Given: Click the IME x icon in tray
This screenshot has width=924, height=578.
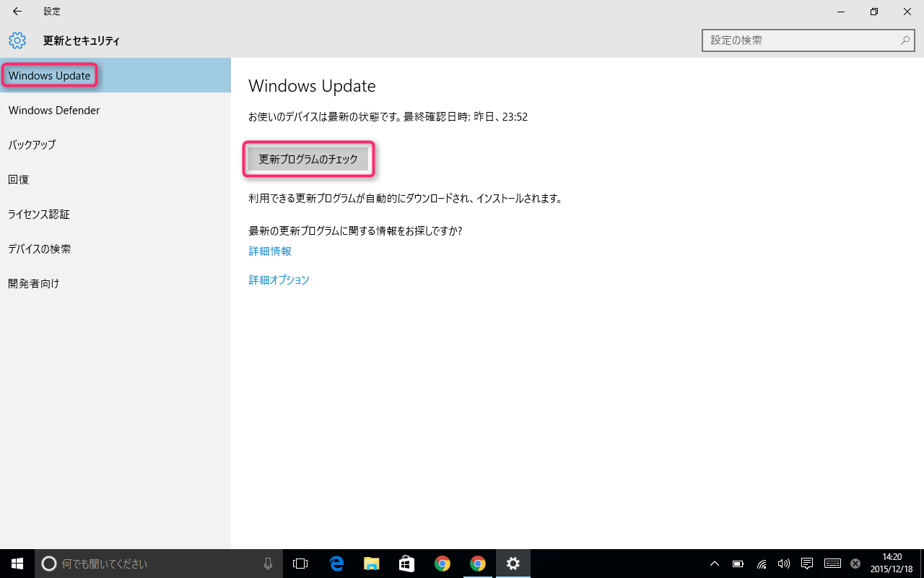Looking at the screenshot, I should [855, 564].
